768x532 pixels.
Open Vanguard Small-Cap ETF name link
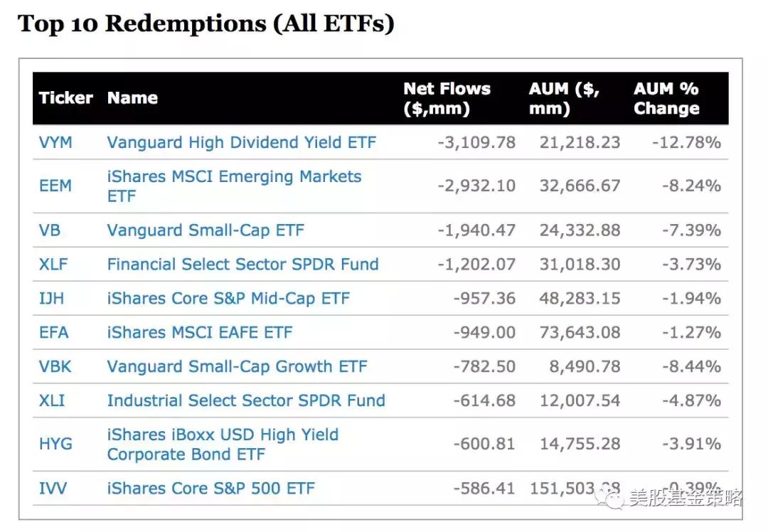(x=206, y=230)
